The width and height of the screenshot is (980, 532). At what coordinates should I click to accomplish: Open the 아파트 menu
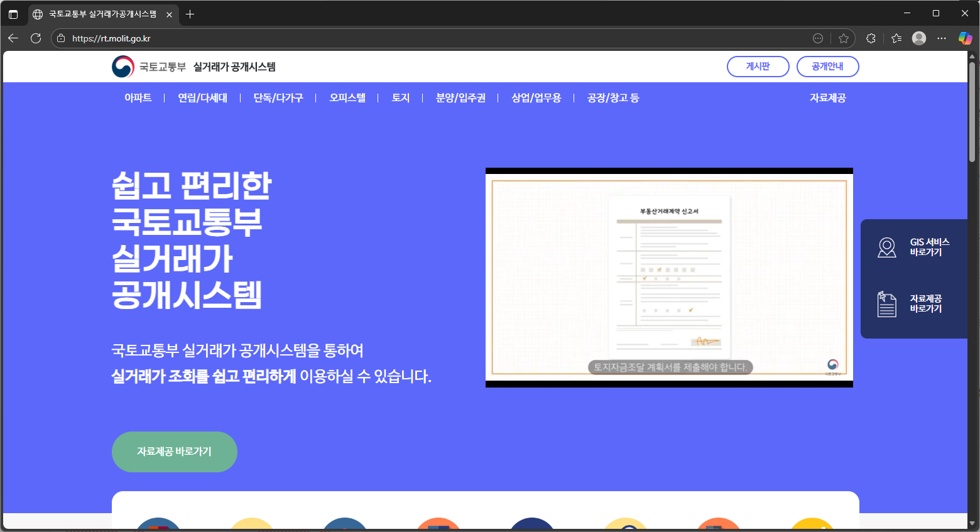(x=138, y=98)
